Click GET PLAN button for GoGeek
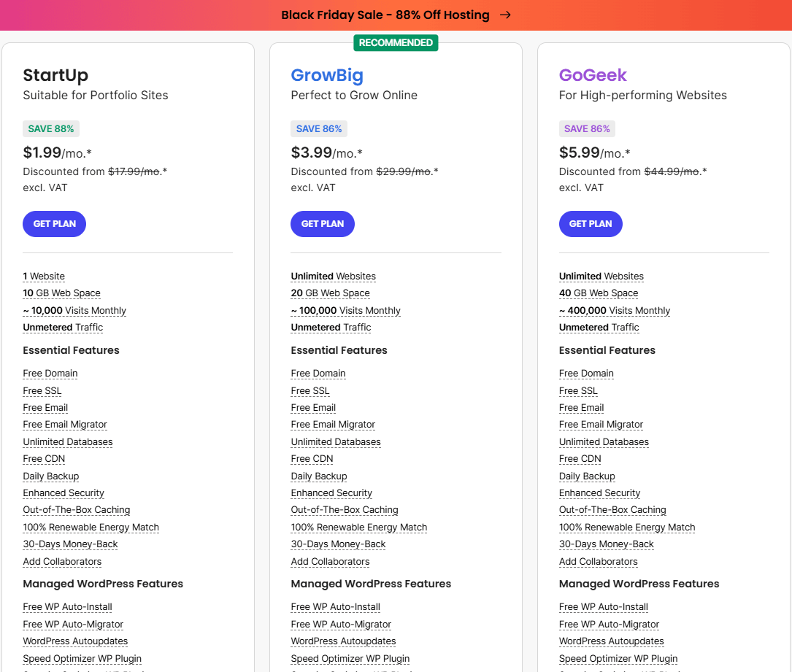 tap(590, 224)
